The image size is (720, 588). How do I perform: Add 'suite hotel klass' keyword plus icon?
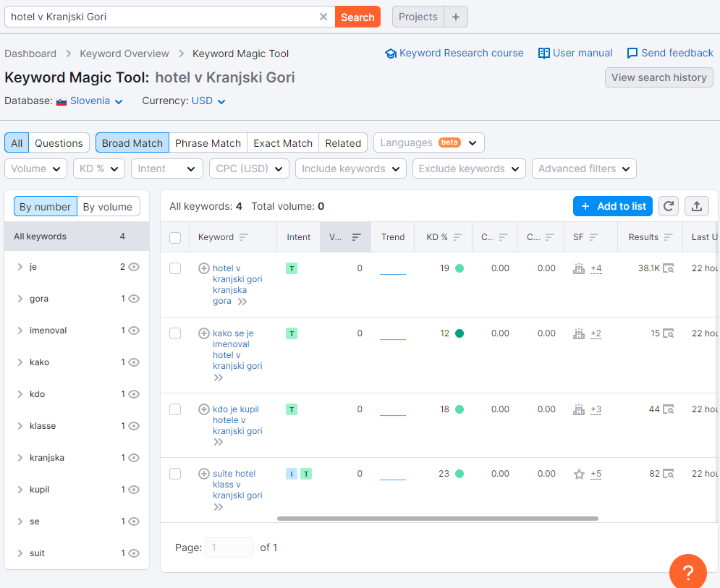coord(204,473)
